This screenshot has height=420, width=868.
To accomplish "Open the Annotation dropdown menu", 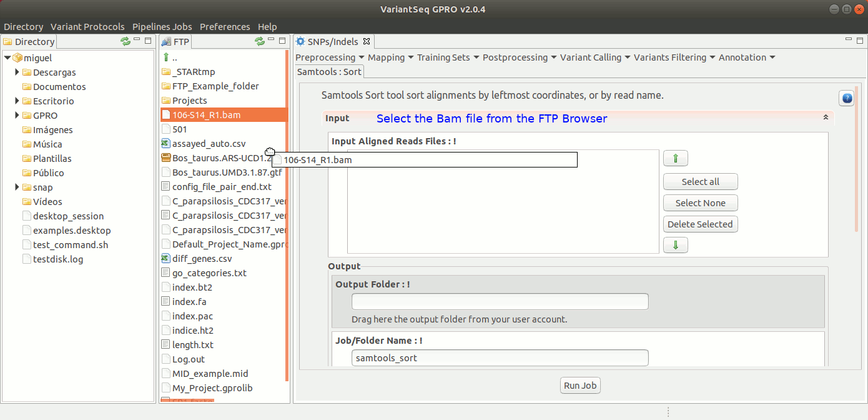I will (746, 57).
